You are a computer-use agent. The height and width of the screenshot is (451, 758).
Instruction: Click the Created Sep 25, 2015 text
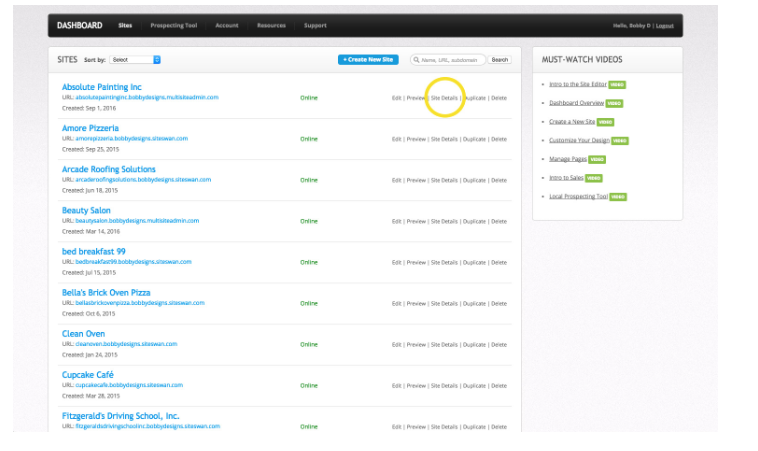click(x=90, y=149)
